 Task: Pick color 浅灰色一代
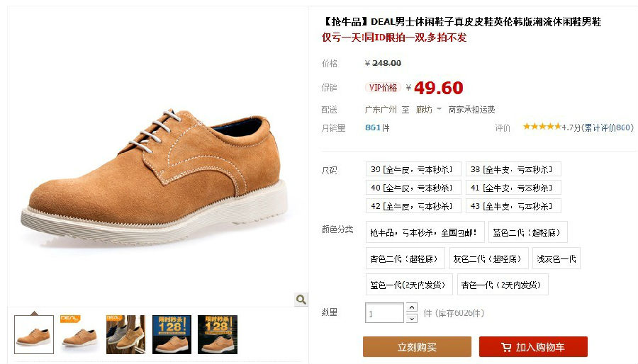(556, 258)
